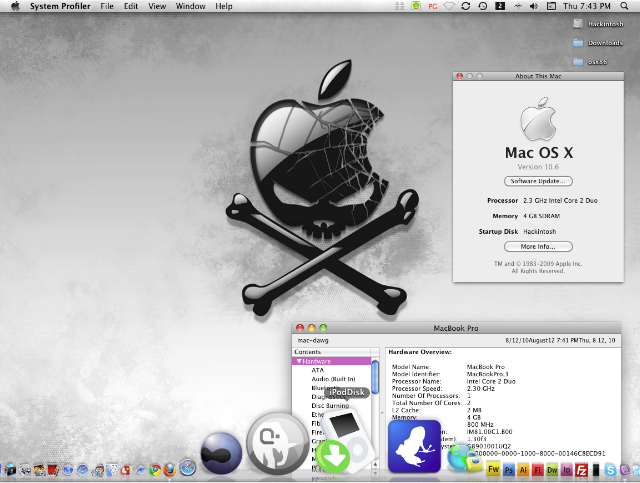Viewport: 640px width, 483px height.
Task: Open Safari compass icon in dock
Action: pos(188,467)
